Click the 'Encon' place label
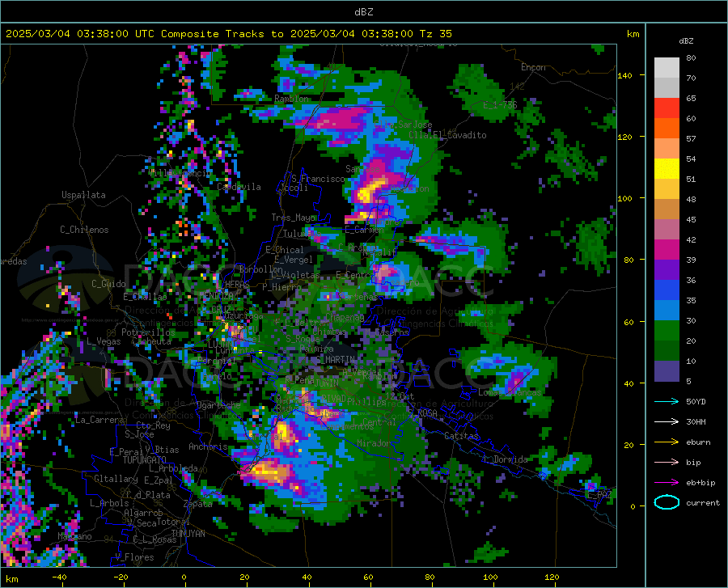 (533, 67)
